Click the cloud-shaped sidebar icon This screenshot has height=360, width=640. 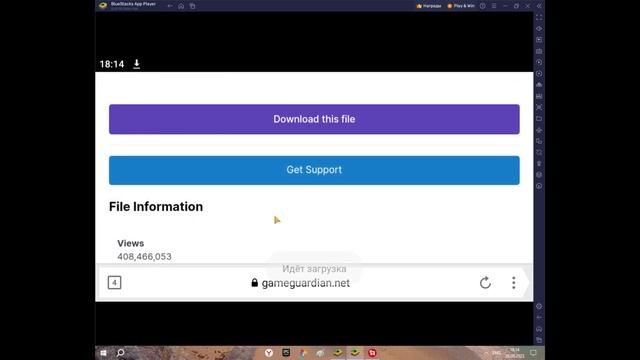pyautogui.click(x=539, y=85)
